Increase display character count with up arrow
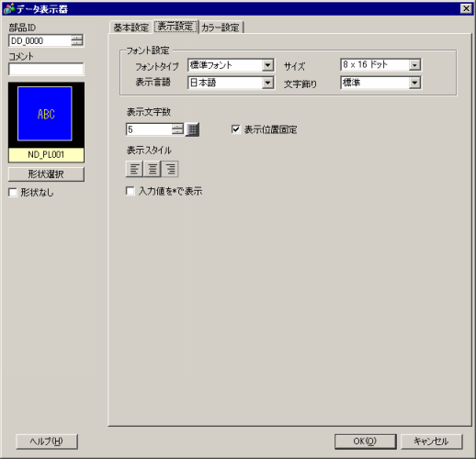This screenshot has height=459, width=476. (x=177, y=127)
